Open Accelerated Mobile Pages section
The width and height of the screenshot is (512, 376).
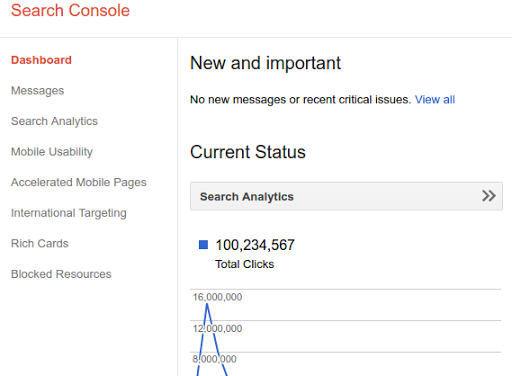pos(79,182)
